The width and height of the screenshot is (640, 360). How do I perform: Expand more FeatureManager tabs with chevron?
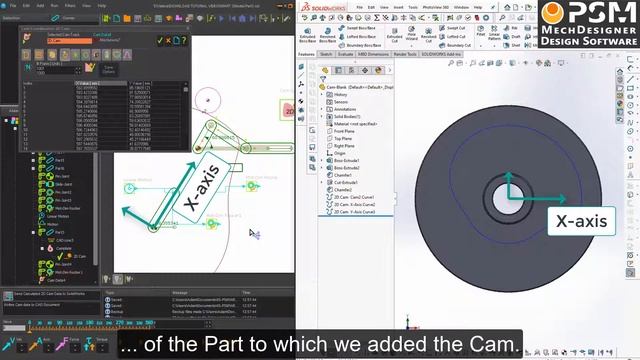(x=390, y=70)
